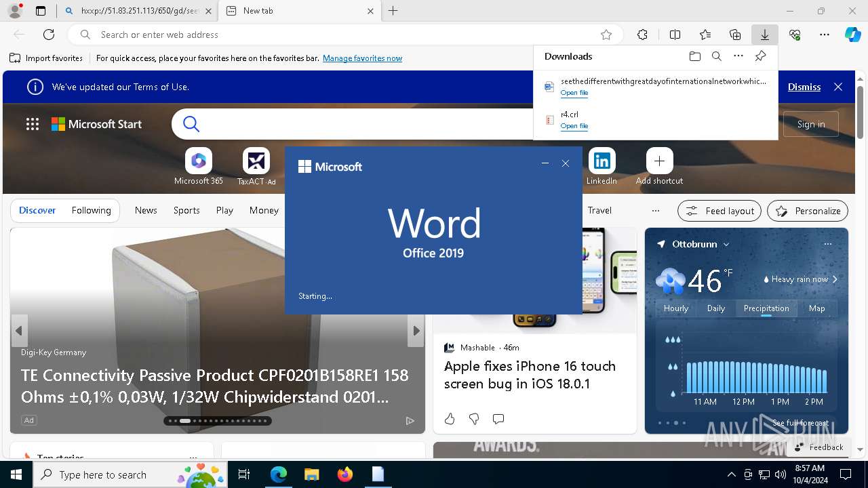This screenshot has height=488, width=868.
Task: Click Import favorites button
Action: tap(46, 58)
